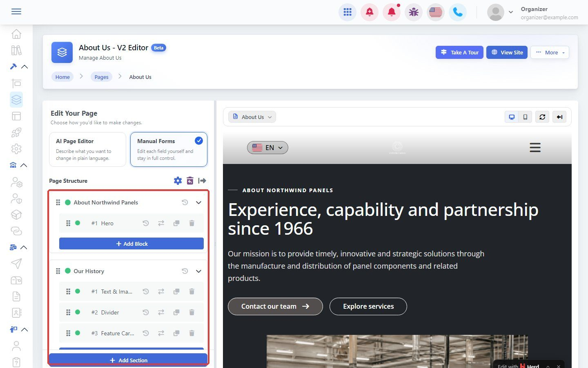
Task: Click the Take A Tour button
Action: [x=460, y=52]
